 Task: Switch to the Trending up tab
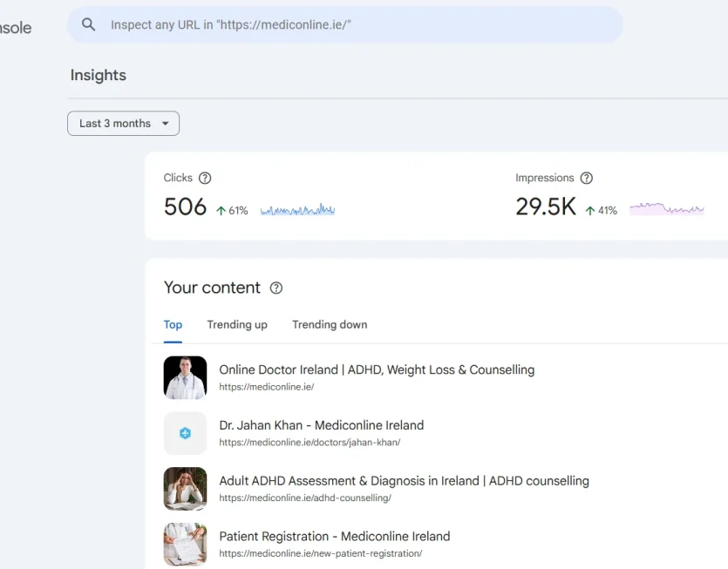click(237, 325)
